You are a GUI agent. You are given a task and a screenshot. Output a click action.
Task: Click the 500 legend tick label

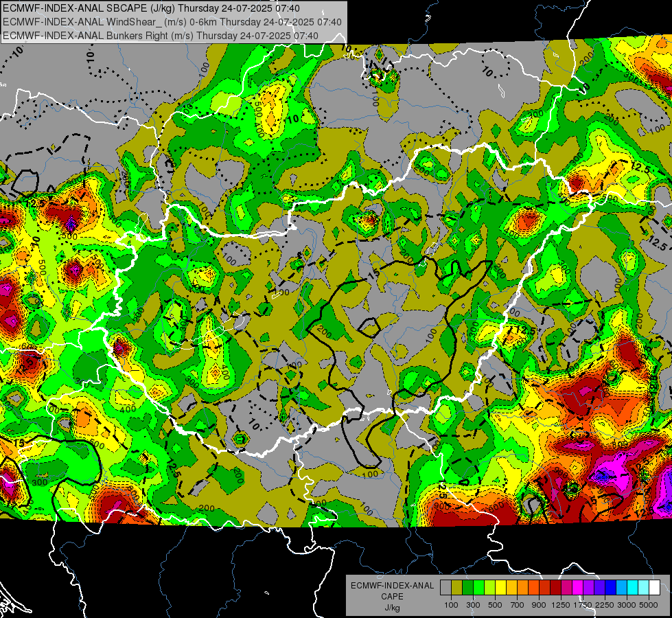coord(495,605)
